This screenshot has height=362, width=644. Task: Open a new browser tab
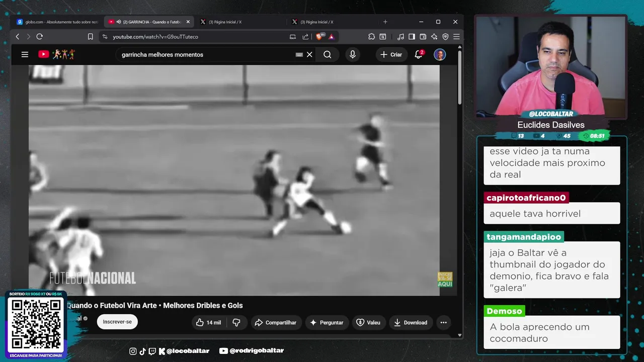coord(385,22)
